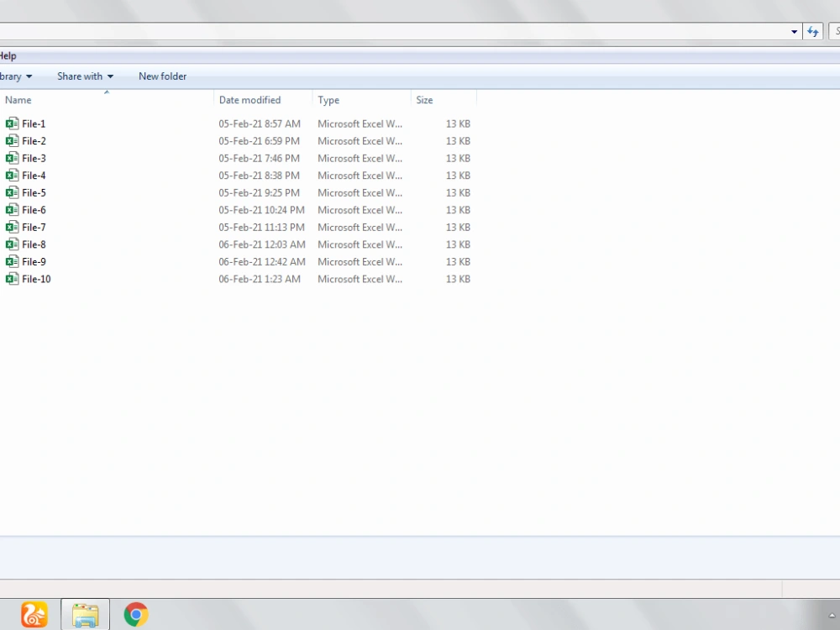Click date 05-Feb-21 8:38 PM

click(259, 176)
